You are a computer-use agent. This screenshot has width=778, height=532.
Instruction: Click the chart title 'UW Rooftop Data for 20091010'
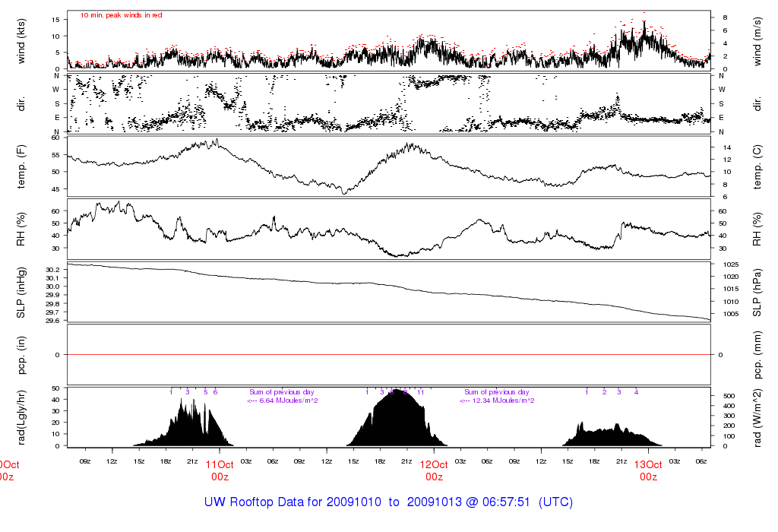[x=293, y=502]
